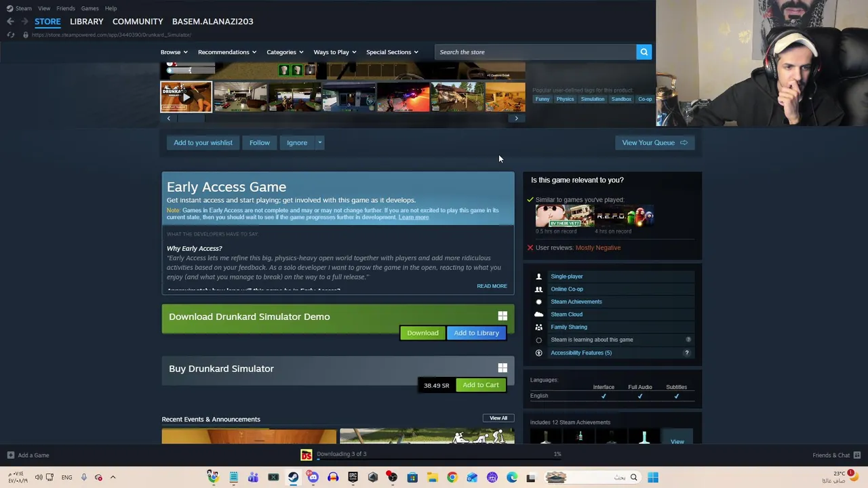868x488 pixels.
Task: Open Special Sections dropdown
Action: click(x=392, y=52)
